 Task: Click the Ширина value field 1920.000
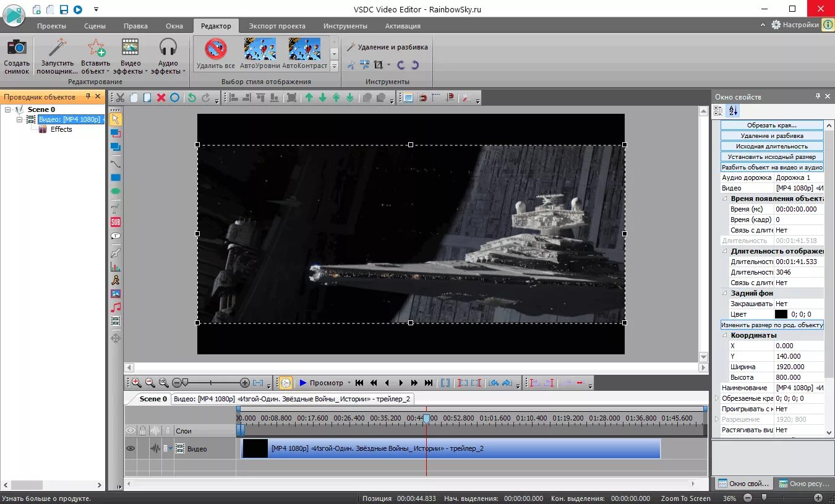[799, 367]
